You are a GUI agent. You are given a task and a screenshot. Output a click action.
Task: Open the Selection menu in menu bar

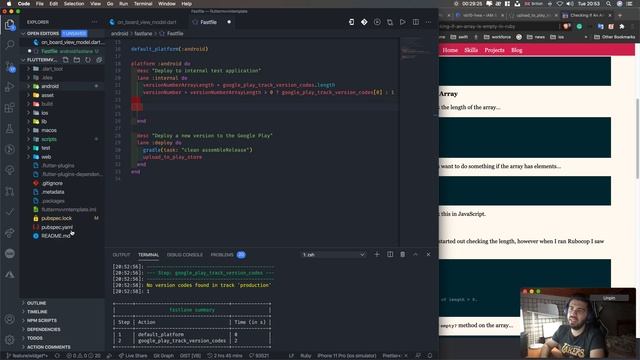click(73, 4)
